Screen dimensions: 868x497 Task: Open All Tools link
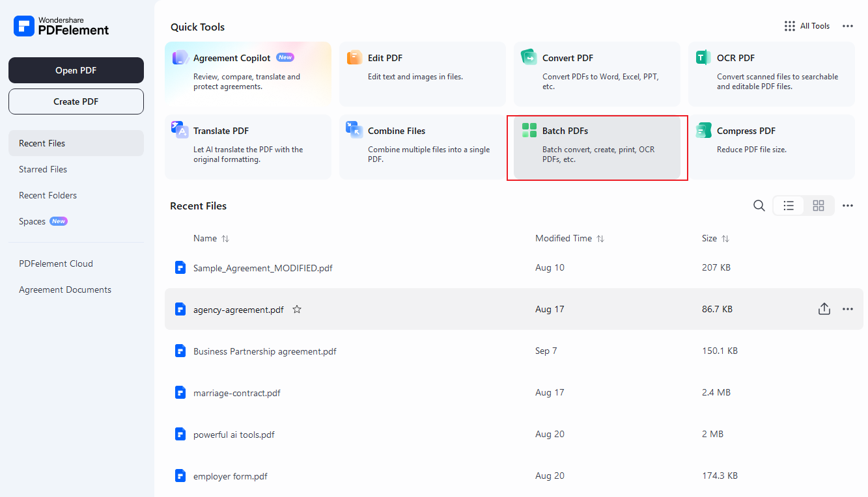(x=815, y=26)
